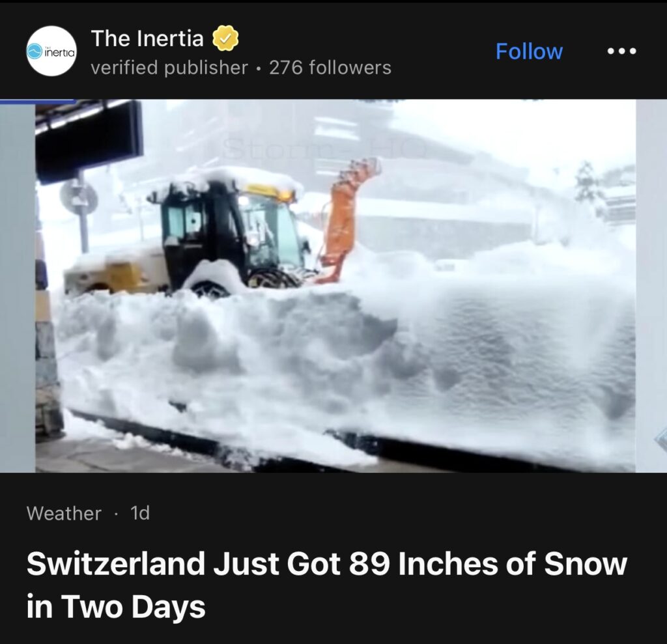Click the dark overhead sign in photo corner
Image resolution: width=667 pixels, height=644 pixels.
click(x=89, y=139)
